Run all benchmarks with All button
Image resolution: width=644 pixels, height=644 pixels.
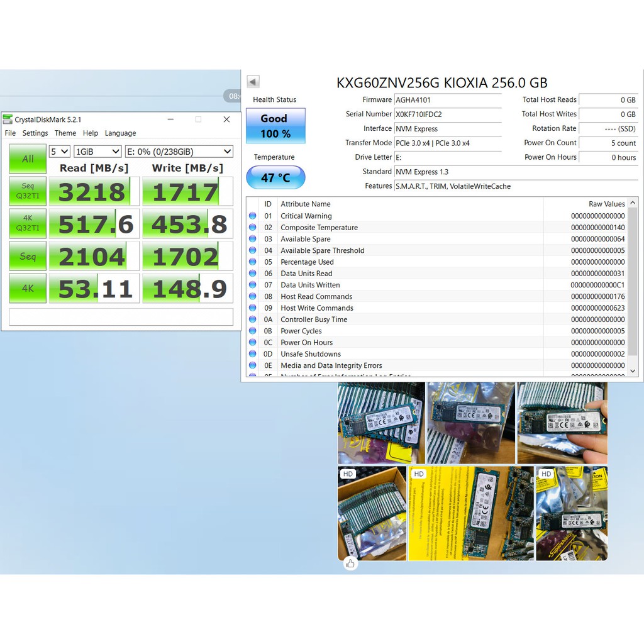click(x=28, y=159)
